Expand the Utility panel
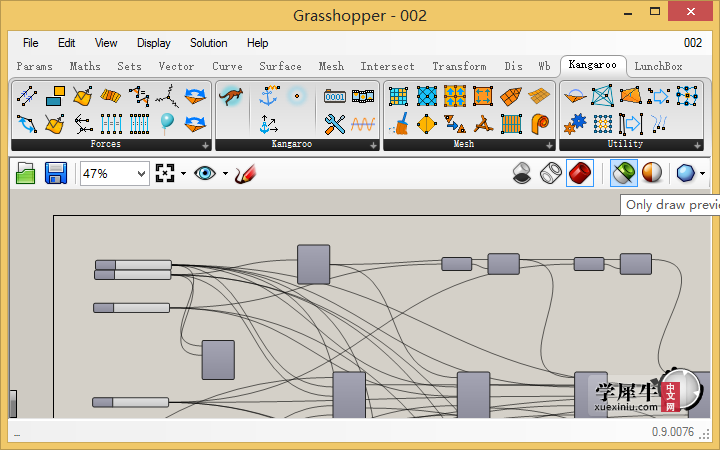 697,146
